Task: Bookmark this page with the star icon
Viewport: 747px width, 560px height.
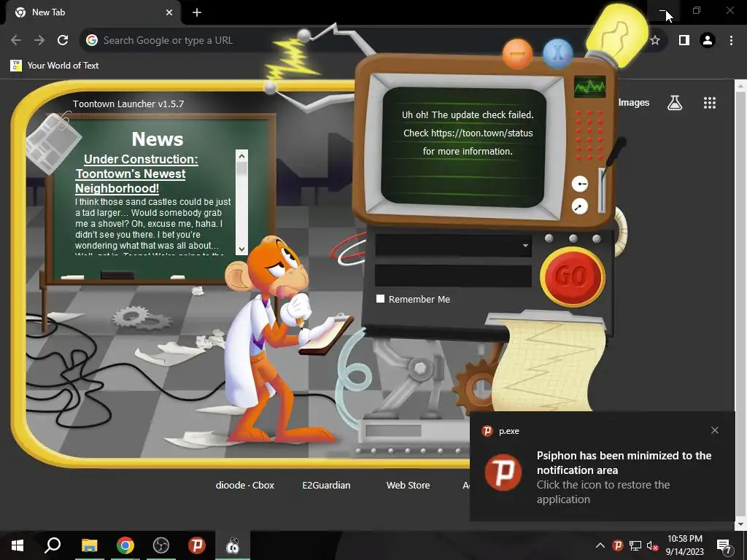Action: click(655, 41)
